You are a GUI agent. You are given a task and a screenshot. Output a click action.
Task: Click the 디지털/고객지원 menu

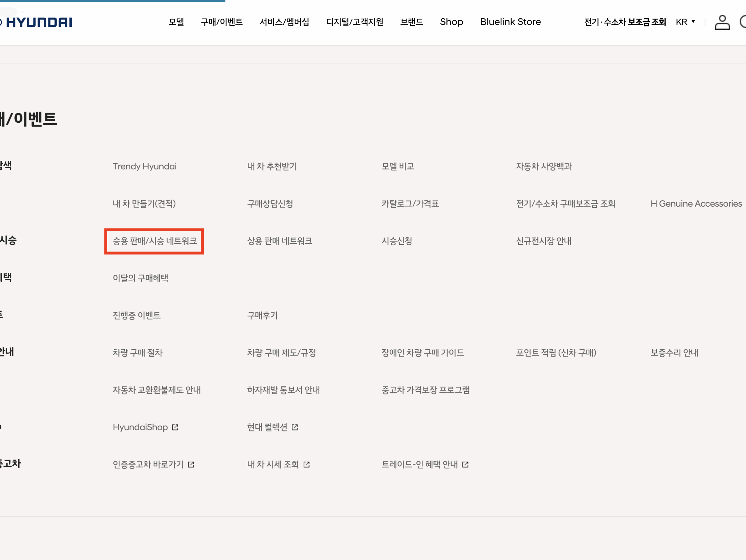tap(355, 22)
